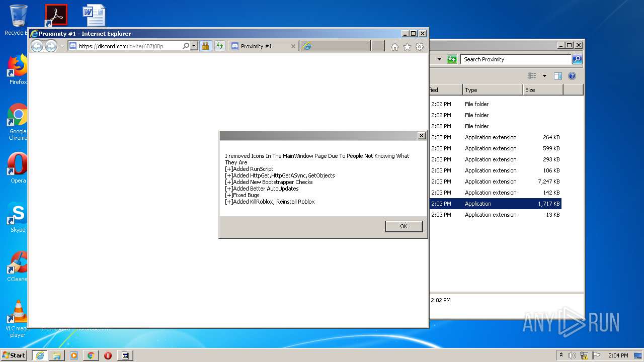Screen dimensions: 644x362
Task: Click the Search Proximity box in Explorer
Action: 515,59
